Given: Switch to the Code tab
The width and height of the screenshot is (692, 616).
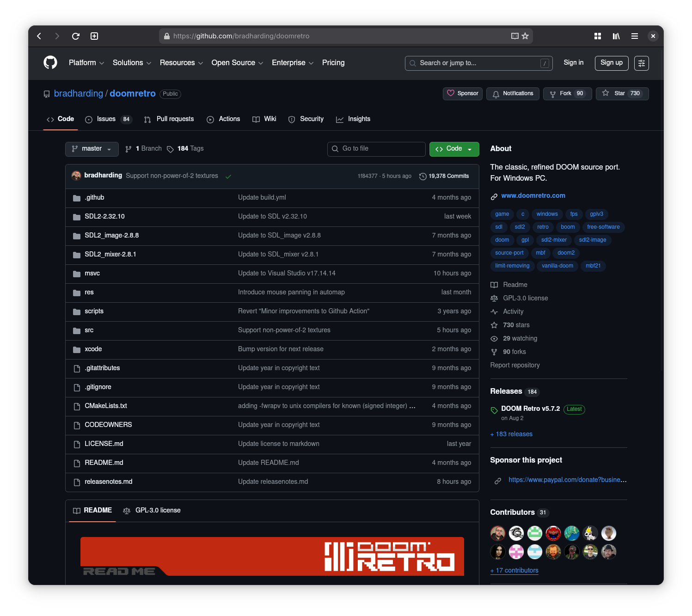Looking at the screenshot, I should coord(61,119).
